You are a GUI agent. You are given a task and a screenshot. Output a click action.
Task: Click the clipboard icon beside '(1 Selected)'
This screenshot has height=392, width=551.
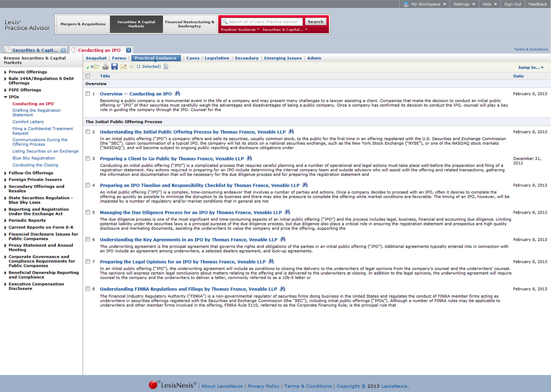(166, 67)
